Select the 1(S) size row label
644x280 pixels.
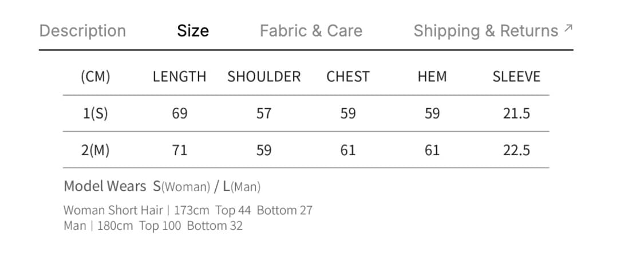click(95, 113)
